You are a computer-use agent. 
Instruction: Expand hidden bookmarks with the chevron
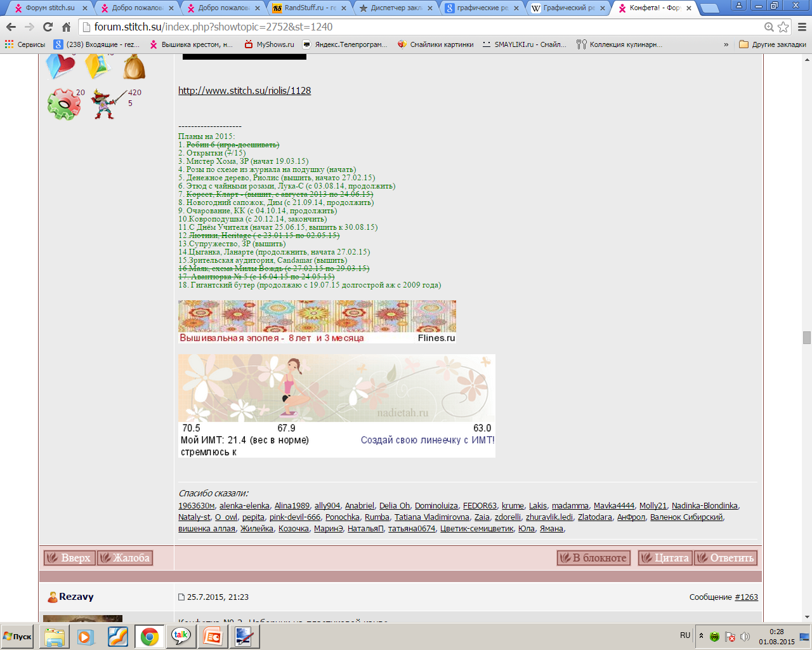pyautogui.click(x=726, y=44)
